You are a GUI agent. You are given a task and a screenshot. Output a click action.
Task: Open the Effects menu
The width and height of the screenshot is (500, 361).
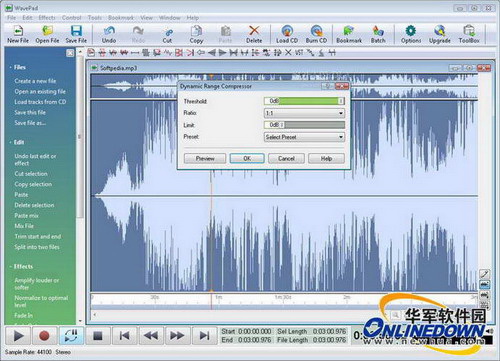point(47,18)
